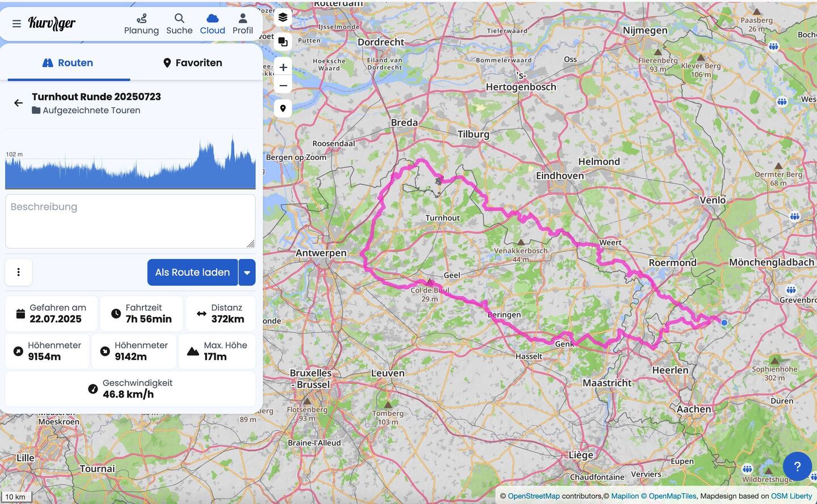Open the three-dot more options menu

[x=19, y=273]
